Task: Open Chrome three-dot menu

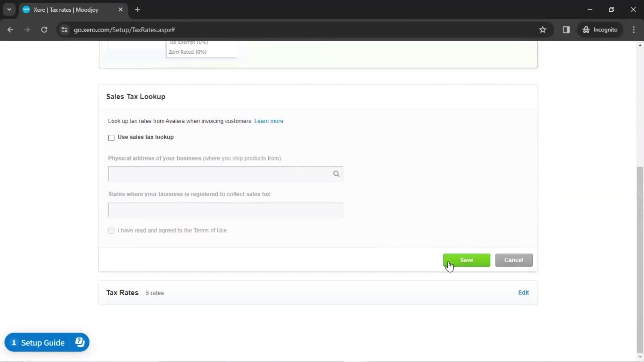Action: 634,30
